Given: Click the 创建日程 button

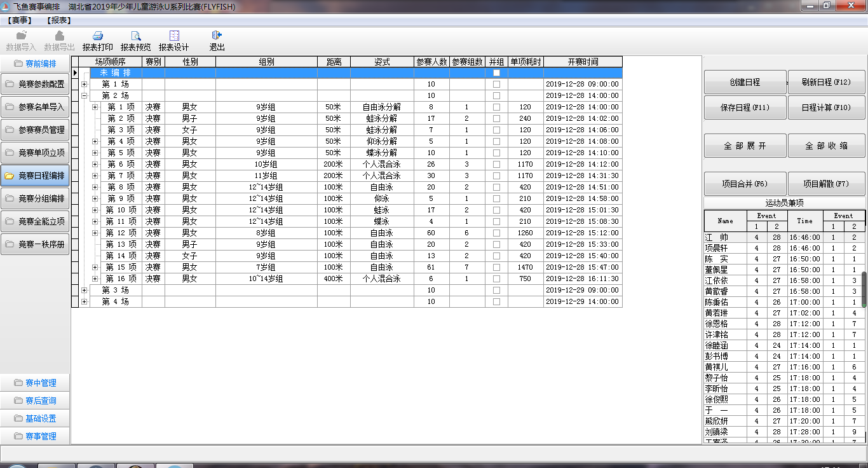Looking at the screenshot, I should 745,82.
